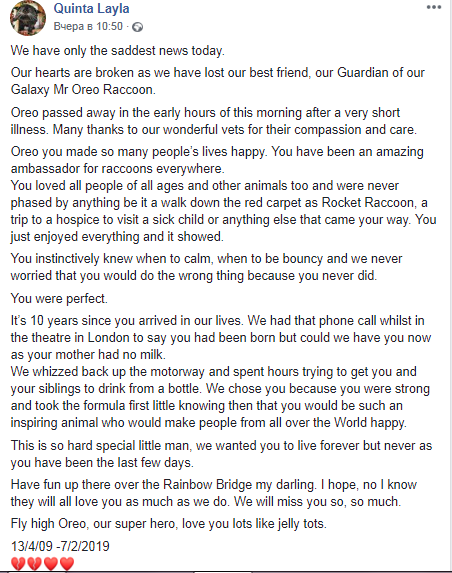
Task: Click the line "We have only the saddest news today"
Action: pyautogui.click(x=117, y=51)
